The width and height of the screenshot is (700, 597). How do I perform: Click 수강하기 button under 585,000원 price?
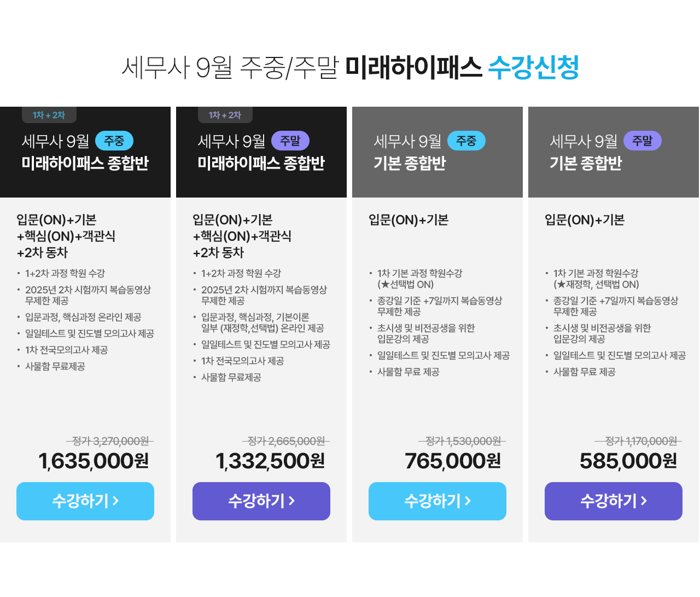614,501
